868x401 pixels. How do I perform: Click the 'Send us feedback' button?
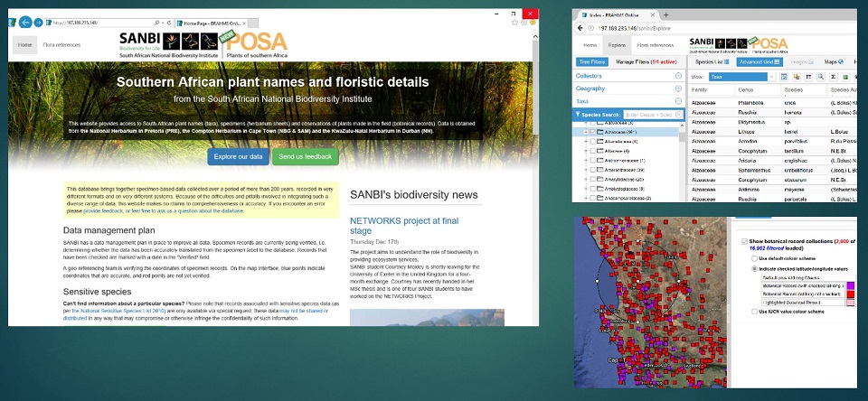coord(305,156)
